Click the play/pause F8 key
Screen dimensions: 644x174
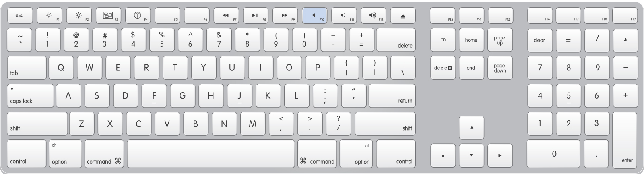pyautogui.click(x=256, y=16)
